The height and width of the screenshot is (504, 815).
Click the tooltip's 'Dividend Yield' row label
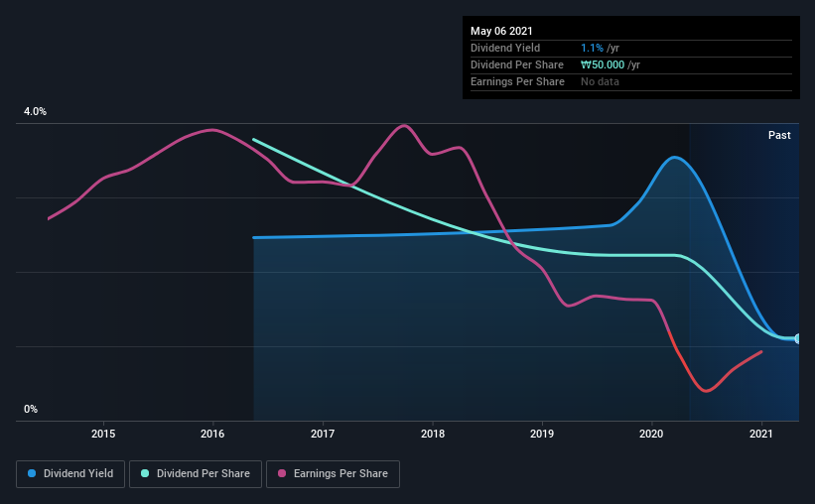[505, 48]
